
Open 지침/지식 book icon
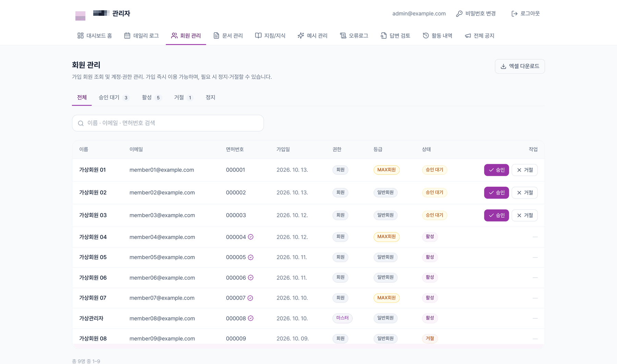pyautogui.click(x=258, y=36)
